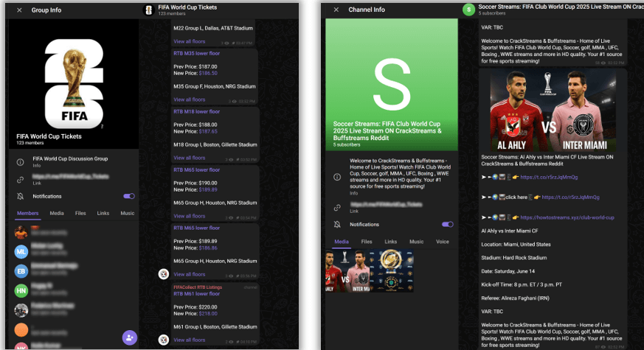
Task: Click 'FIFA World Cup Discussion Group' info text
Action: pos(70,159)
